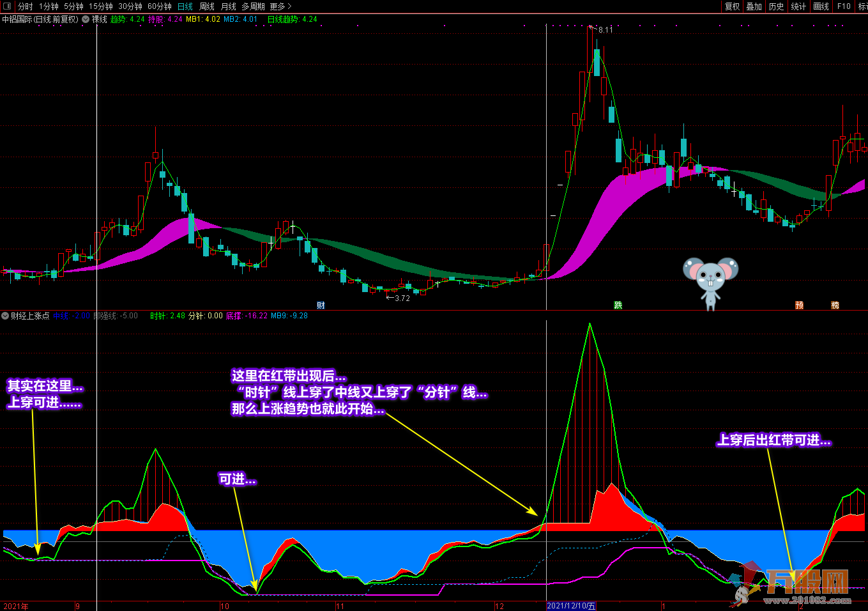Select the 1分钟 period tab
The height and width of the screenshot is (611, 868).
pos(49,6)
